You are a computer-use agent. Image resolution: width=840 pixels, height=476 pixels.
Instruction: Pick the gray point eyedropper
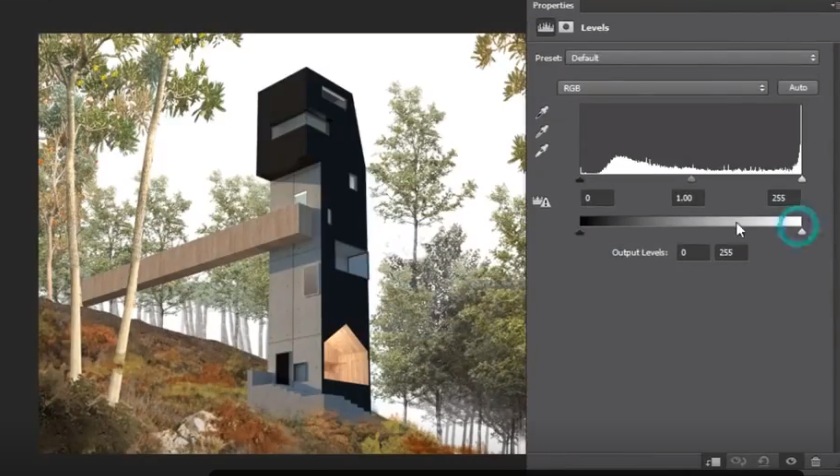[542, 131]
